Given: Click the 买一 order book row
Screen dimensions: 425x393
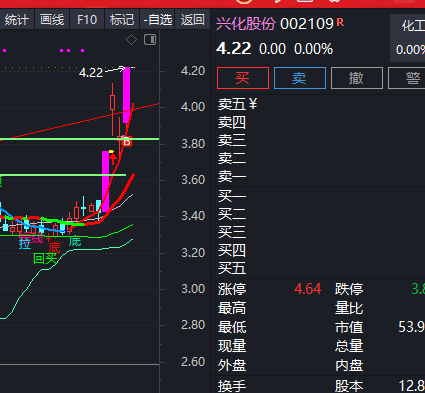Looking at the screenshot, I should point(318,196).
